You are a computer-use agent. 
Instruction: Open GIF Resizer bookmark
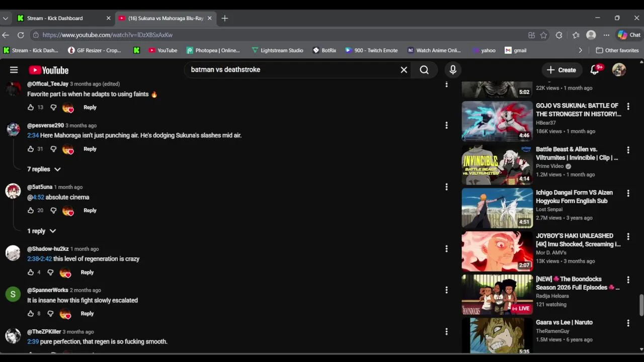94,50
